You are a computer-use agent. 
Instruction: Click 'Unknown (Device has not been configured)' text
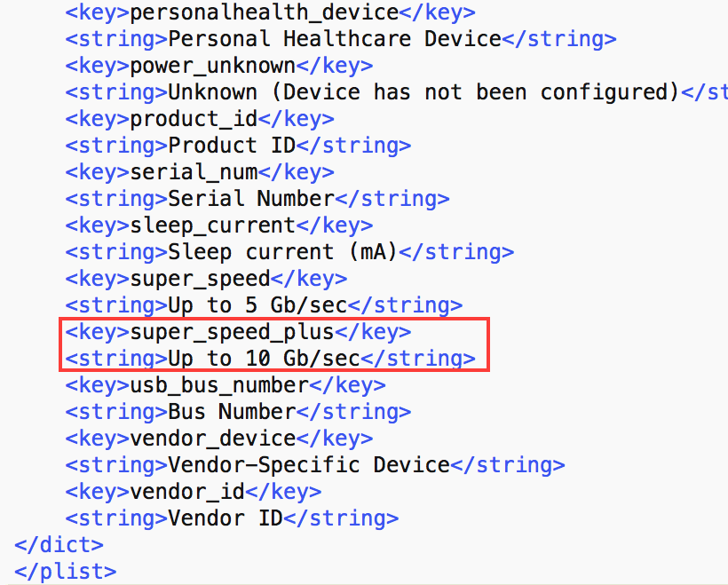click(417, 92)
